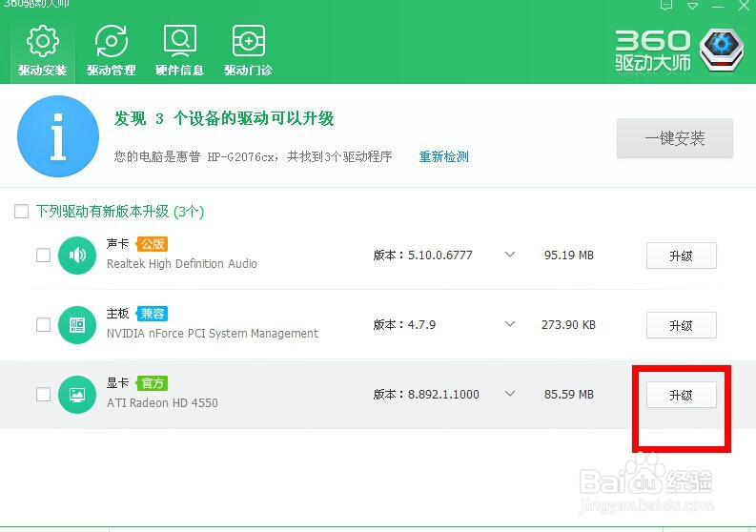Select the Realtek High Definition Audio text
756x532 pixels.
point(182,264)
